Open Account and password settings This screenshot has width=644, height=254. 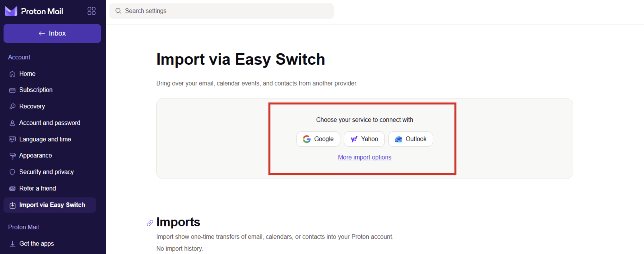click(50, 123)
